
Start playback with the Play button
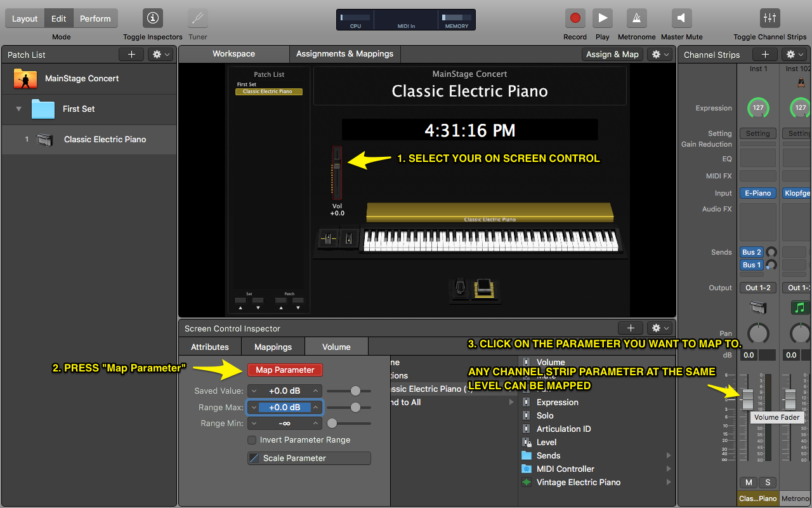coord(603,18)
